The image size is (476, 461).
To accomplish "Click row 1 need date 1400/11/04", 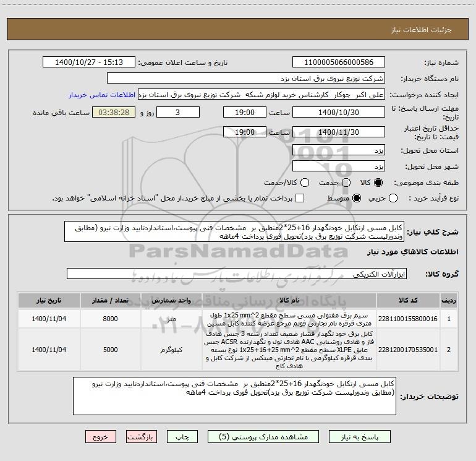I will 49,319.
